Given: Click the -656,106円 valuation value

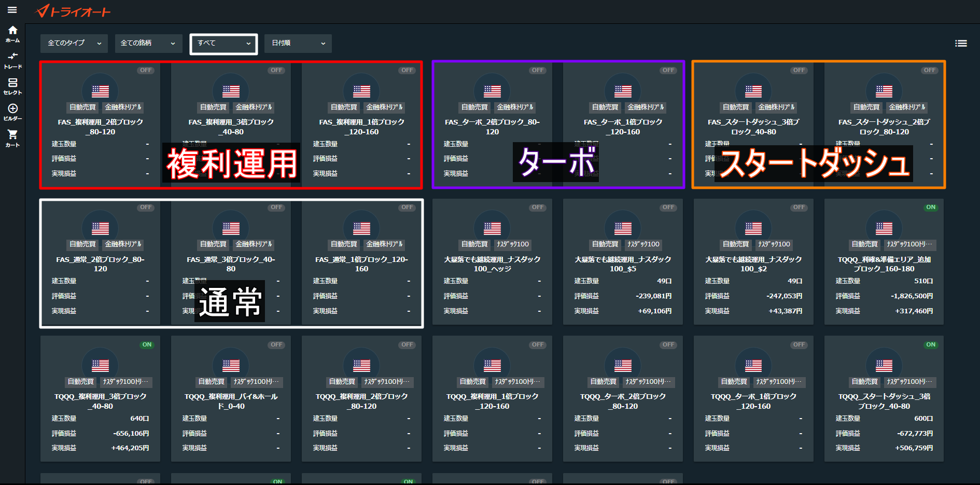Looking at the screenshot, I should pos(131,434).
